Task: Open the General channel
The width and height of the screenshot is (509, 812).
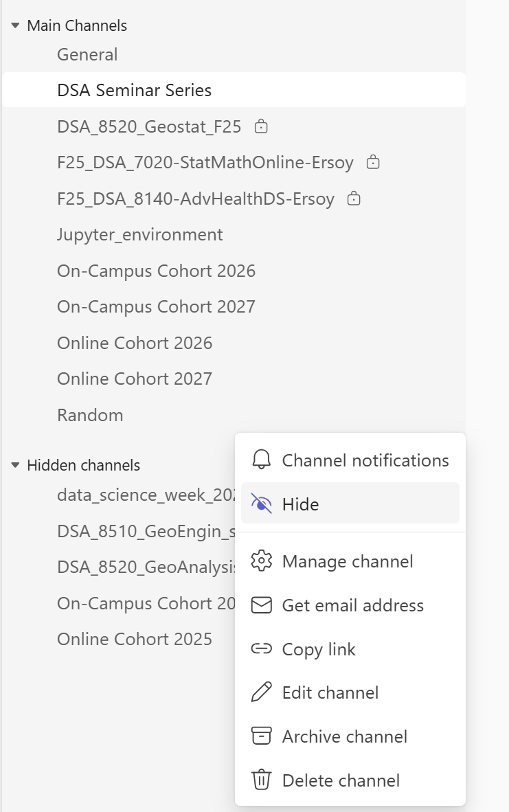Action: coord(87,54)
